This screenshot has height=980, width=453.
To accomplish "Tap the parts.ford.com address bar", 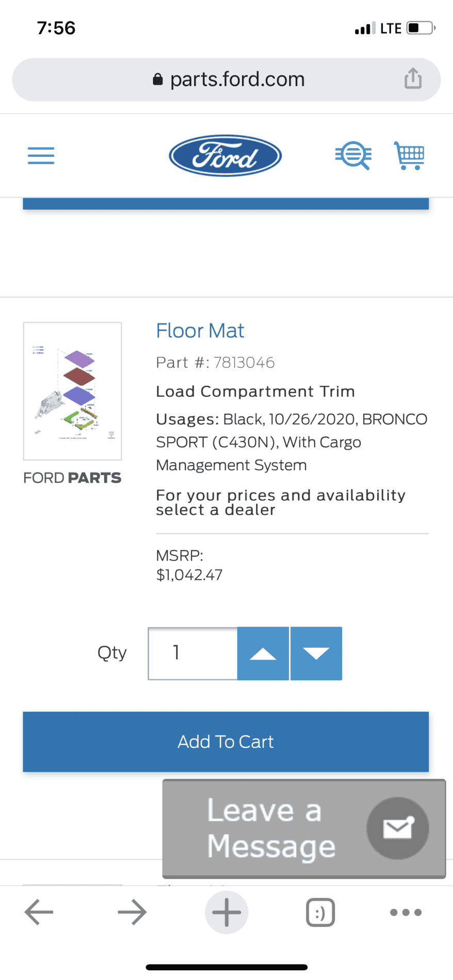I will coord(225,79).
